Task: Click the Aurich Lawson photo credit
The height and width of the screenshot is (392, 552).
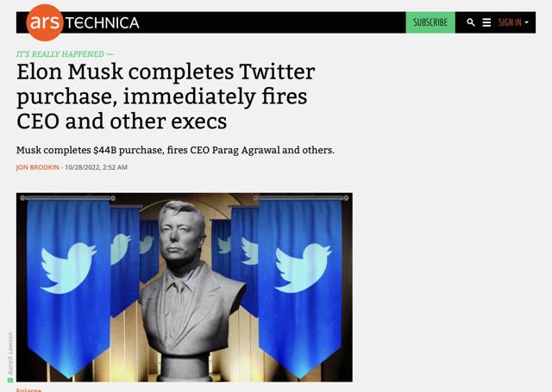Action: pos(10,352)
